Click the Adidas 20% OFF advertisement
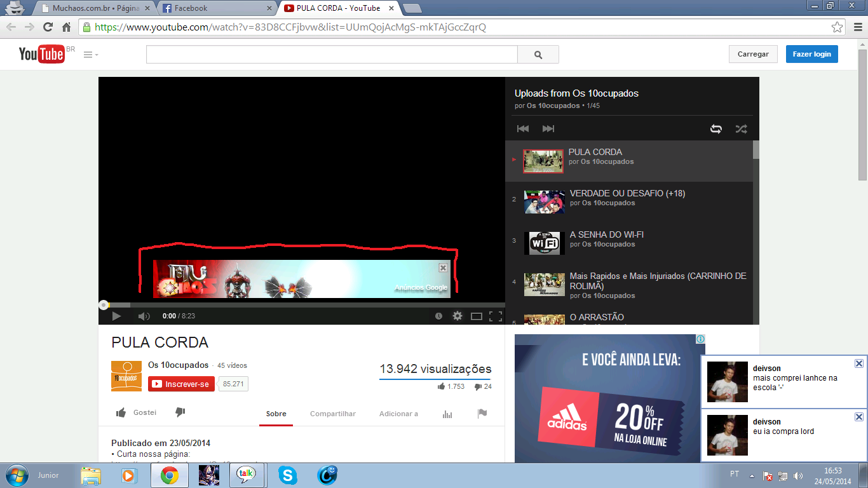This screenshot has width=868, height=488. [x=610, y=398]
